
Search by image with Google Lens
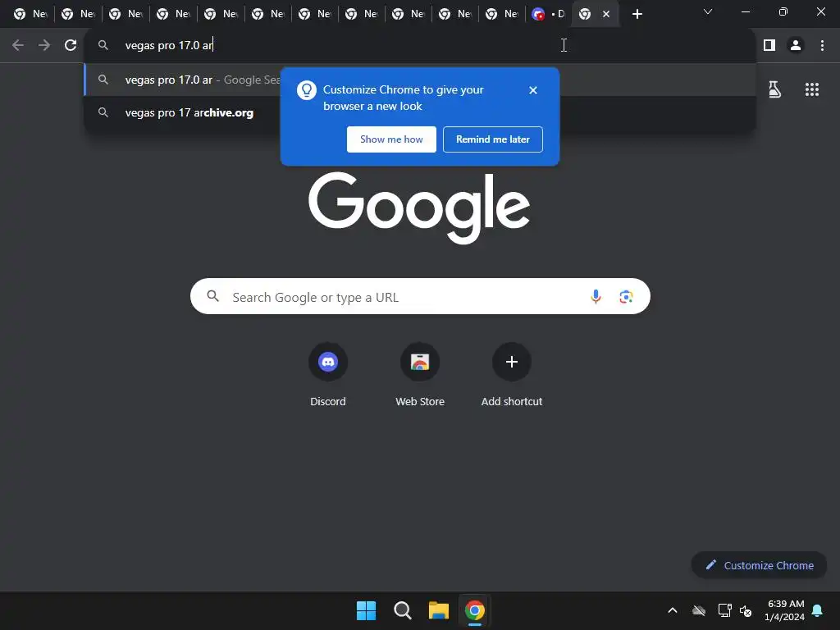pyautogui.click(x=626, y=296)
